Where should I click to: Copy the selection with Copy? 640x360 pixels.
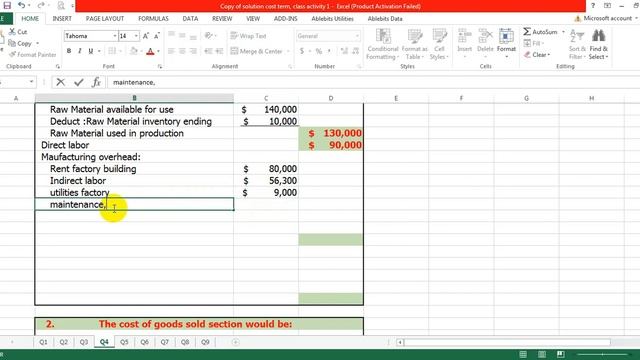pos(20,43)
